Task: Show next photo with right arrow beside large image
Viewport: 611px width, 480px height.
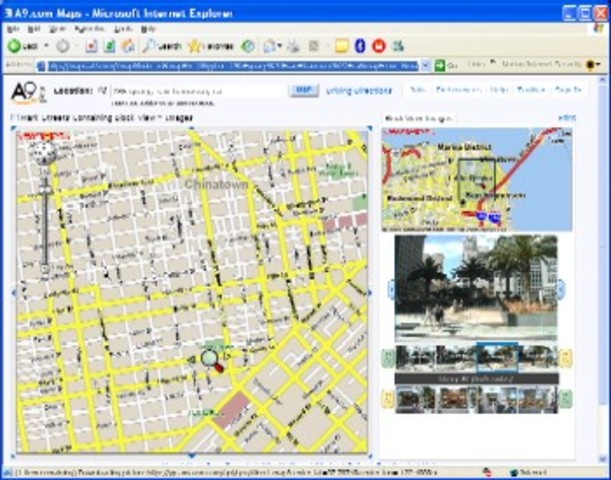Action: (x=561, y=289)
